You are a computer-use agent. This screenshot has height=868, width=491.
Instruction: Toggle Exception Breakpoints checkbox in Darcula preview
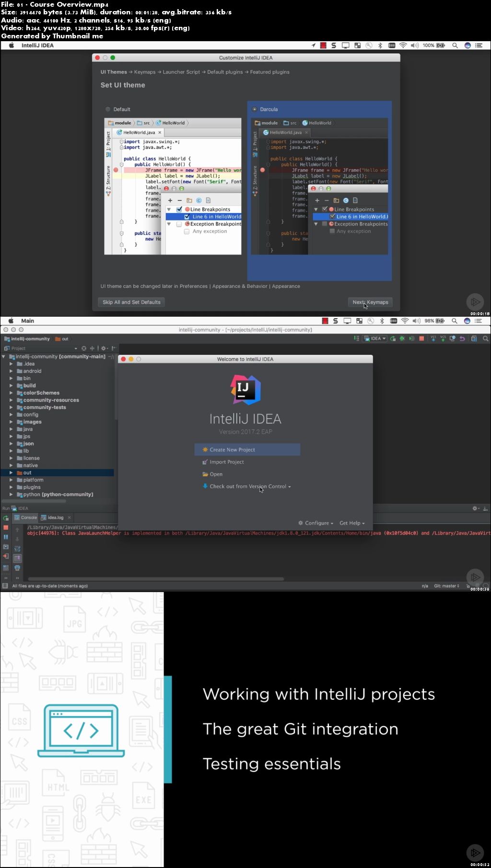[325, 224]
